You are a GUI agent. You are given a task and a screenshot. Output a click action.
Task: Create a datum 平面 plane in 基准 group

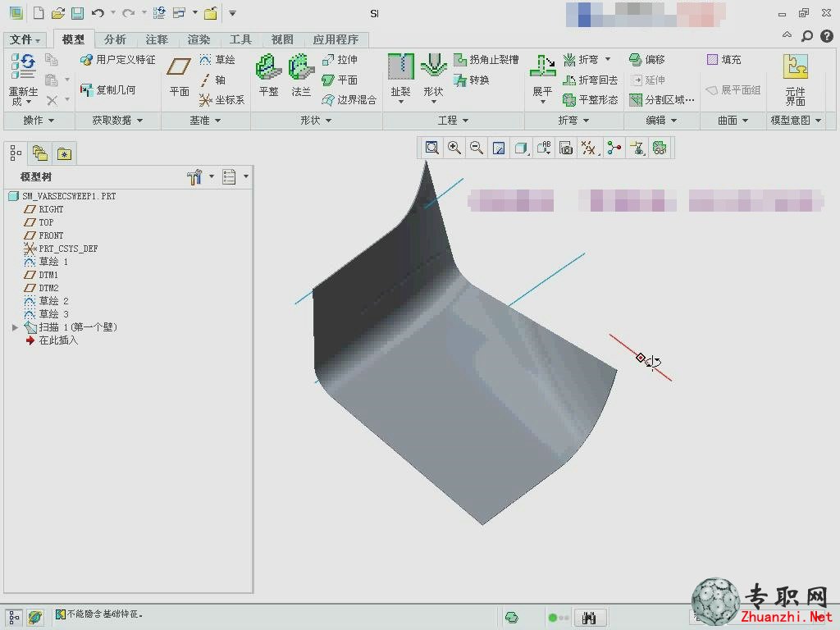pos(179,76)
